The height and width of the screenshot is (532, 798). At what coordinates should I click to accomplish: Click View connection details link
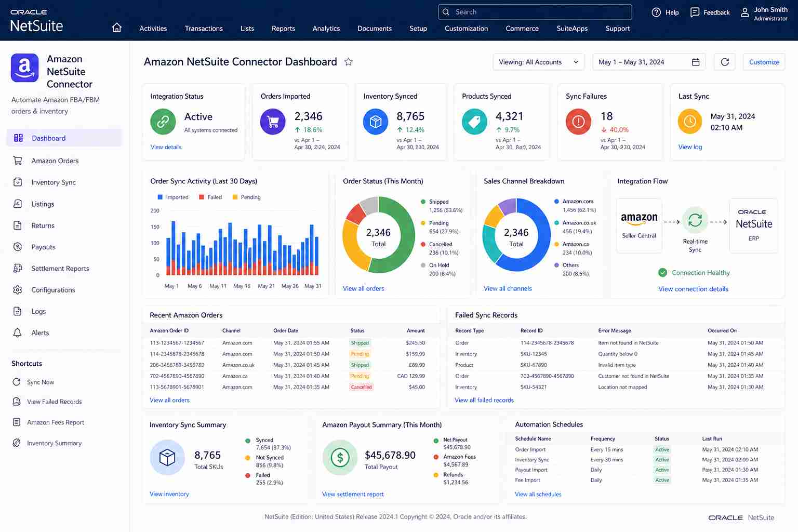pos(693,289)
